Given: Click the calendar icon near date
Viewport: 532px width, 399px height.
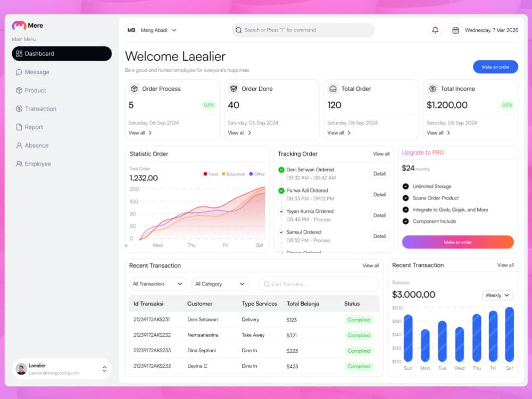Looking at the screenshot, I should pos(455,30).
